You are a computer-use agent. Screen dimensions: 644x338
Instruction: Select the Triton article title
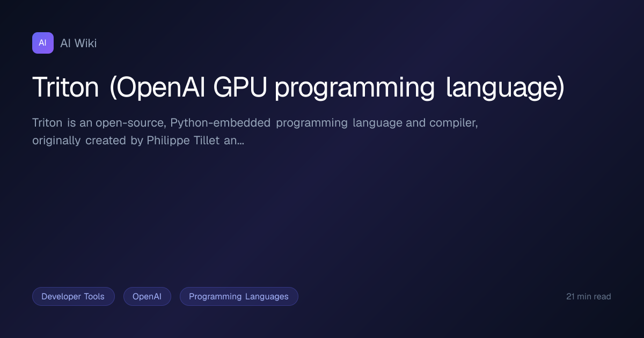click(x=298, y=88)
